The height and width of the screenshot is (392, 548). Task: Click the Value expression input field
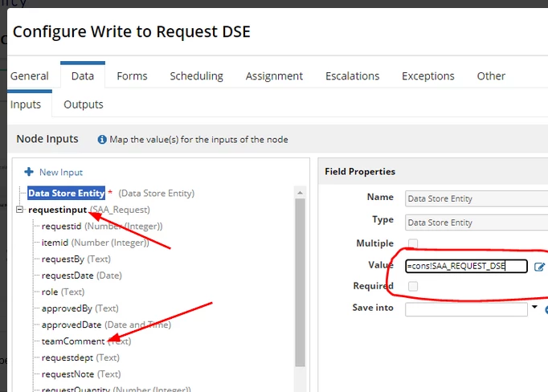pyautogui.click(x=466, y=266)
